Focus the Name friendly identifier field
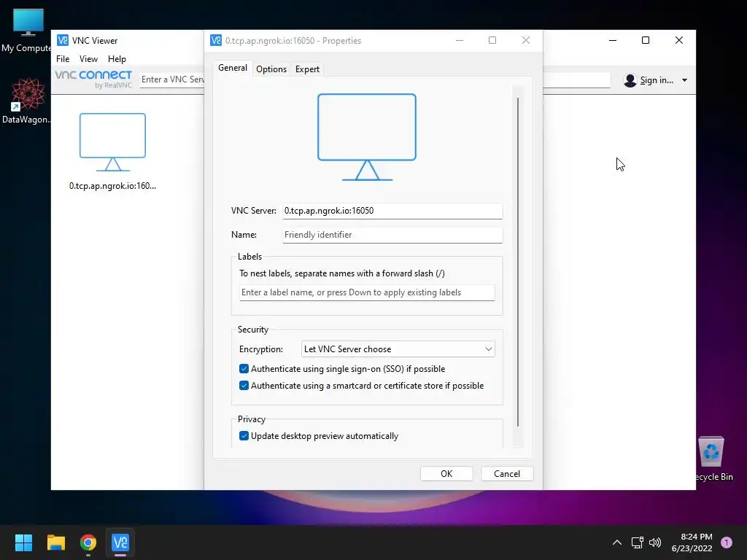 tap(392, 235)
